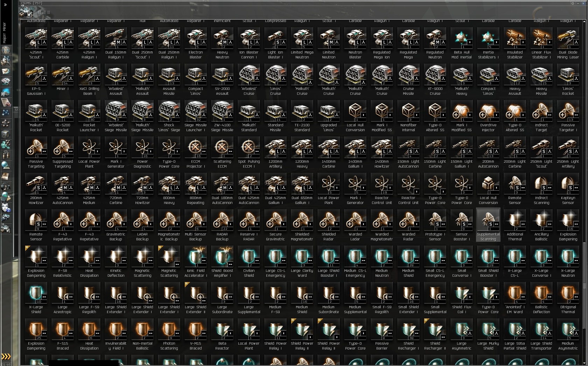Expand the Neocom sidebar with the chevron

pos(5,5)
